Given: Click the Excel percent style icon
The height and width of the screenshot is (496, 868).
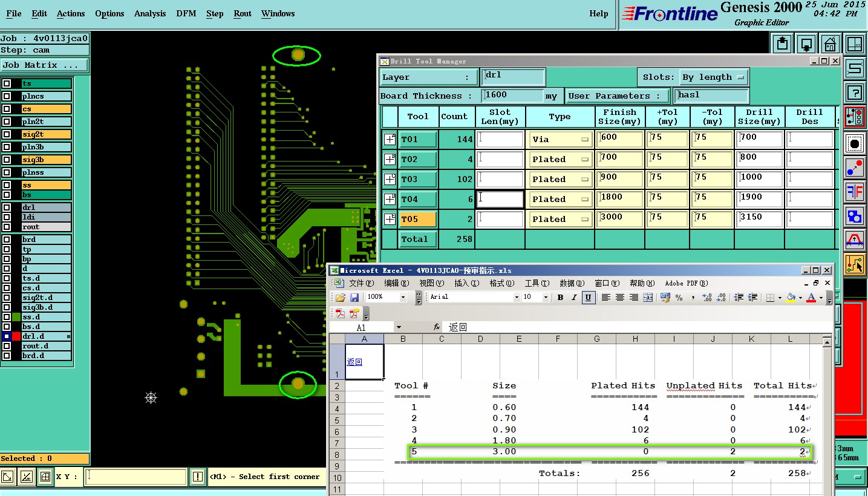Looking at the screenshot, I should (679, 297).
